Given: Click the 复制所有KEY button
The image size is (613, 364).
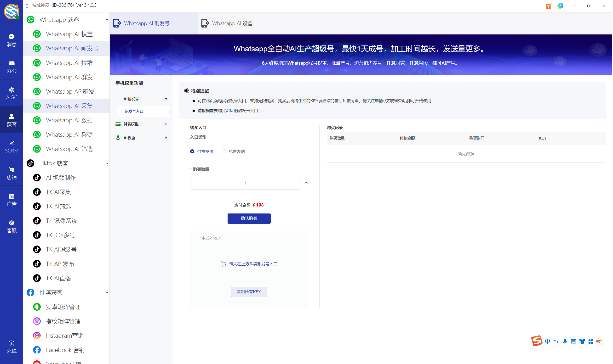Looking at the screenshot, I should point(249,292).
